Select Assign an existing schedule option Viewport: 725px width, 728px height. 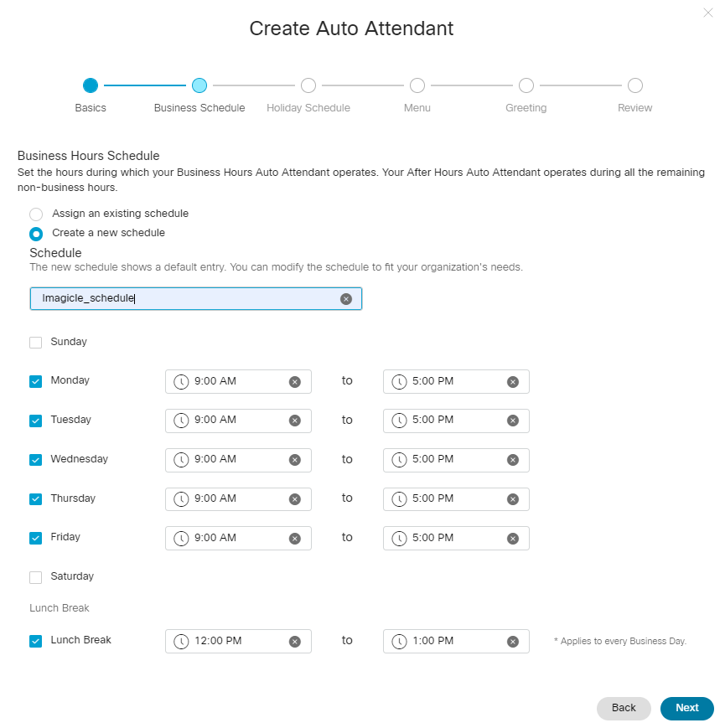(36, 214)
